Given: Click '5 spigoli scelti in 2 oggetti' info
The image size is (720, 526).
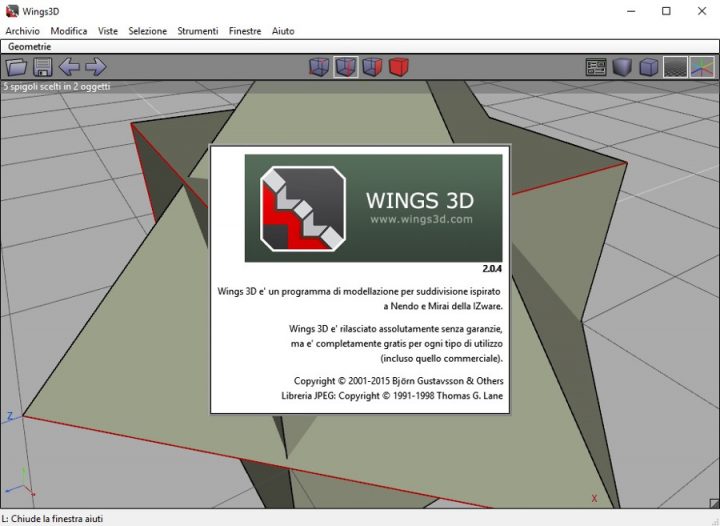Looking at the screenshot, I should click(x=56, y=86).
